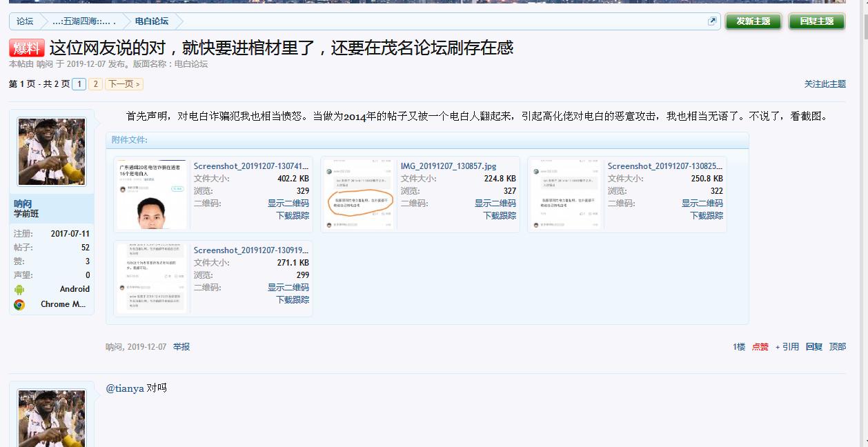
Task: Open thumbnail of Screenshot_20191207-130741 attachment
Action: pos(152,195)
